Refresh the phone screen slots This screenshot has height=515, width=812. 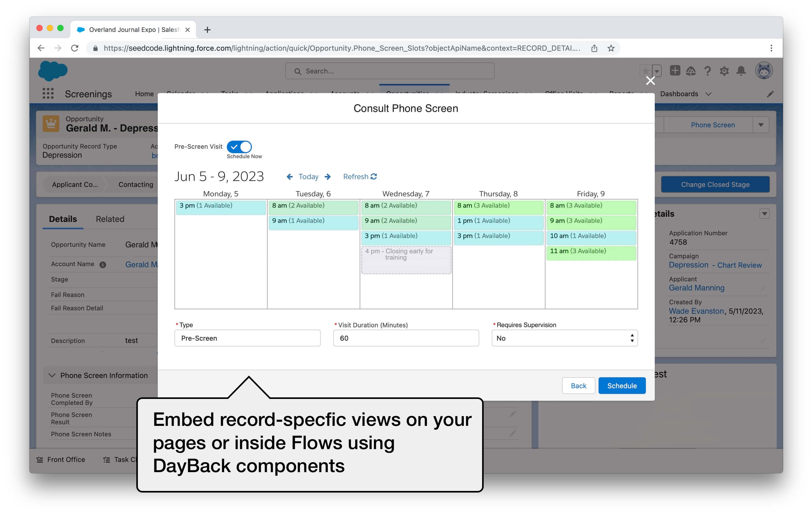click(x=360, y=177)
